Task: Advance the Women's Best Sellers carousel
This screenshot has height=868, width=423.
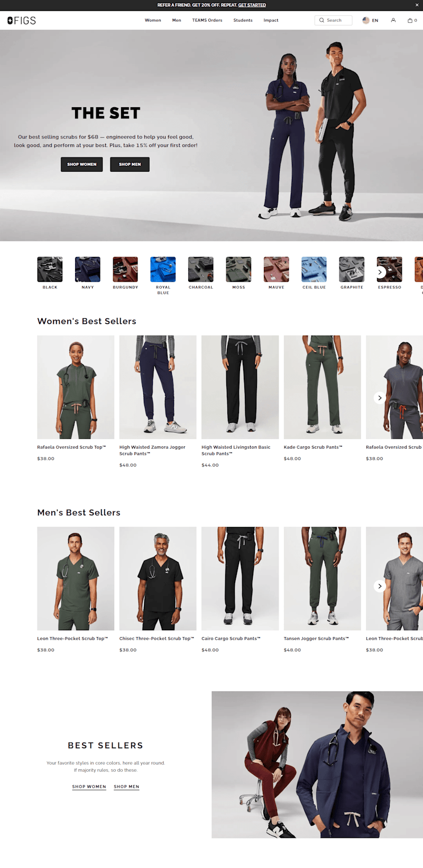Action: (x=380, y=398)
